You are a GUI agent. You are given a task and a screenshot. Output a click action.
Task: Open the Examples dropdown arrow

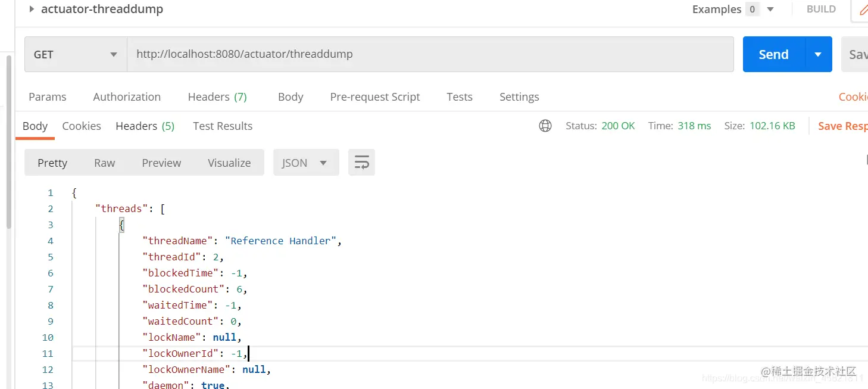[770, 10]
